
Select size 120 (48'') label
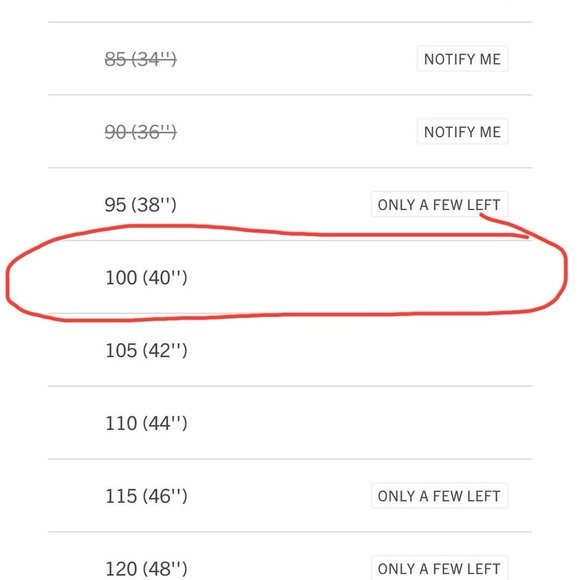coord(146,568)
